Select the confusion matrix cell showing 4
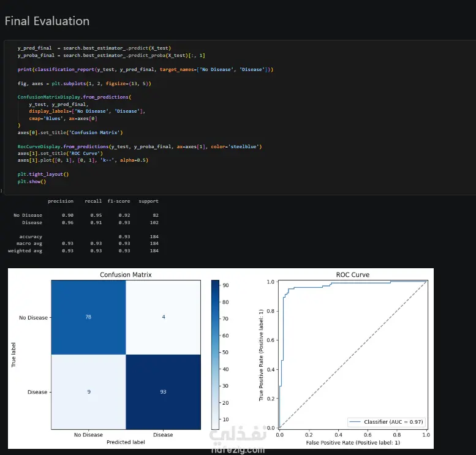This screenshot has height=455, width=476. 164,317
